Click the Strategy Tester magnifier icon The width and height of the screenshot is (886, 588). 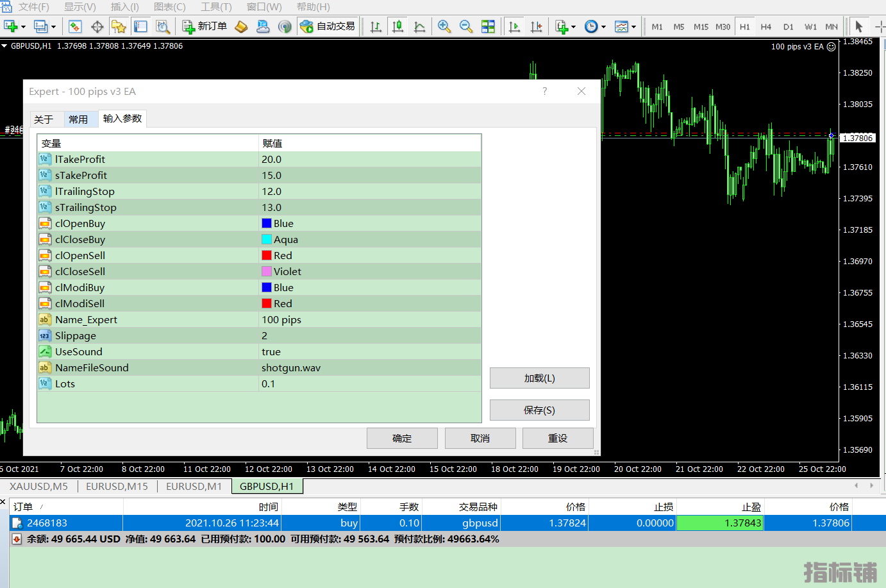pos(163,26)
